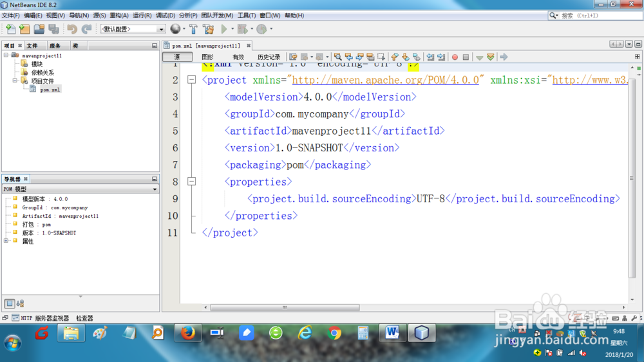Click the Toggle Bookmark icon

417,57
